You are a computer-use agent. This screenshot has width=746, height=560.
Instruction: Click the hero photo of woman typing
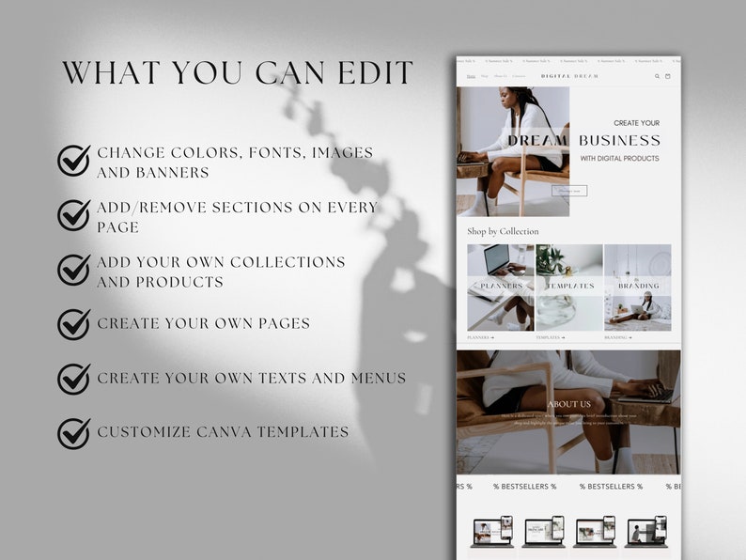coord(513,152)
